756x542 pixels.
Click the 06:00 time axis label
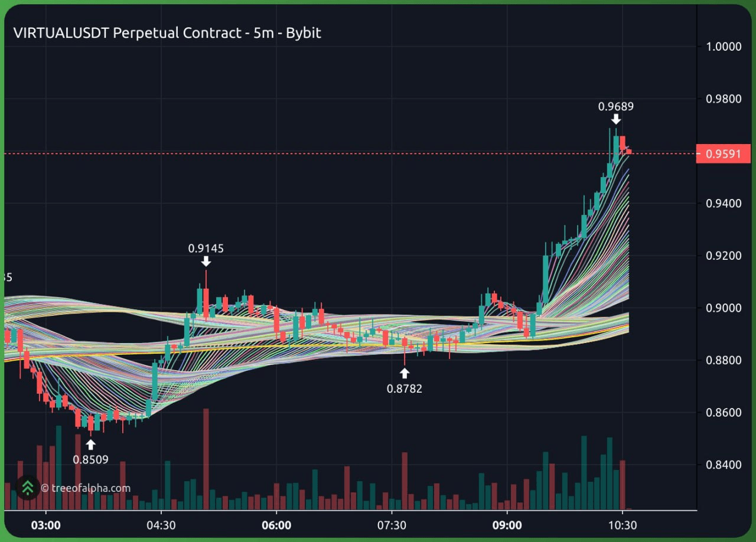tap(276, 525)
